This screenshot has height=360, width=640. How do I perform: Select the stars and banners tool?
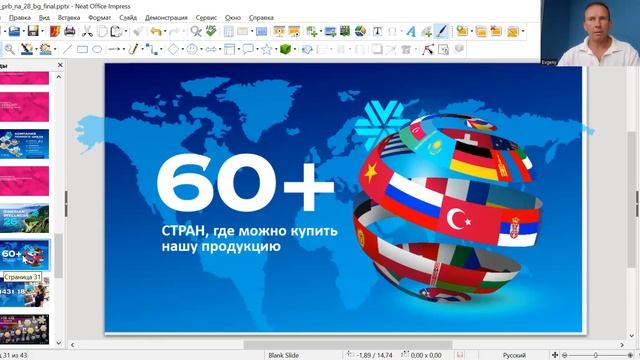[267, 49]
